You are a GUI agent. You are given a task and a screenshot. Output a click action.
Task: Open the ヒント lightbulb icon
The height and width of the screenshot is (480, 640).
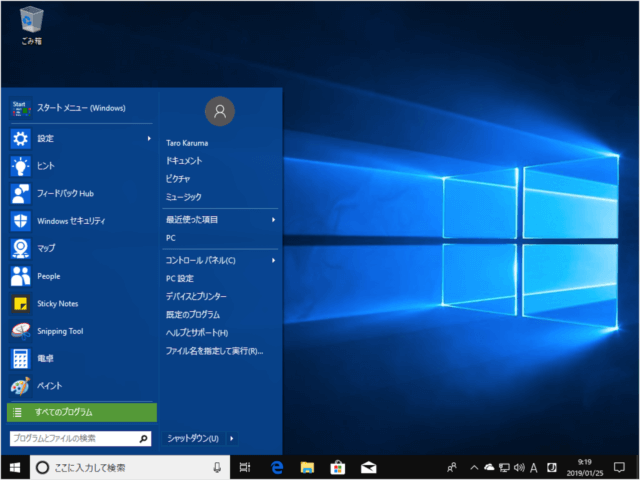(20, 166)
